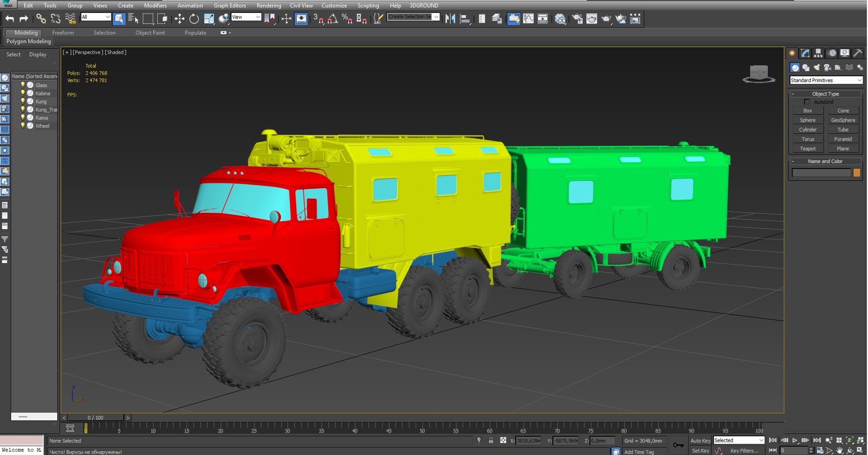Image resolution: width=868 pixels, height=455 pixels.
Task: Open the Modifiers menu
Action: click(155, 5)
